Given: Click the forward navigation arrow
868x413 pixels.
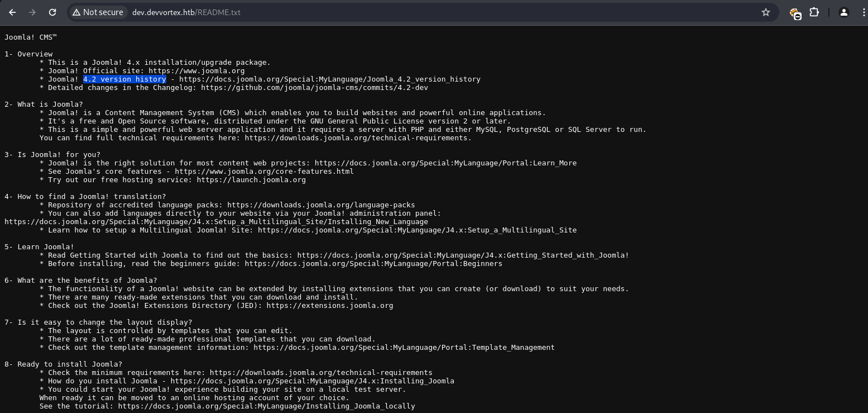Looking at the screenshot, I should click(x=32, y=12).
